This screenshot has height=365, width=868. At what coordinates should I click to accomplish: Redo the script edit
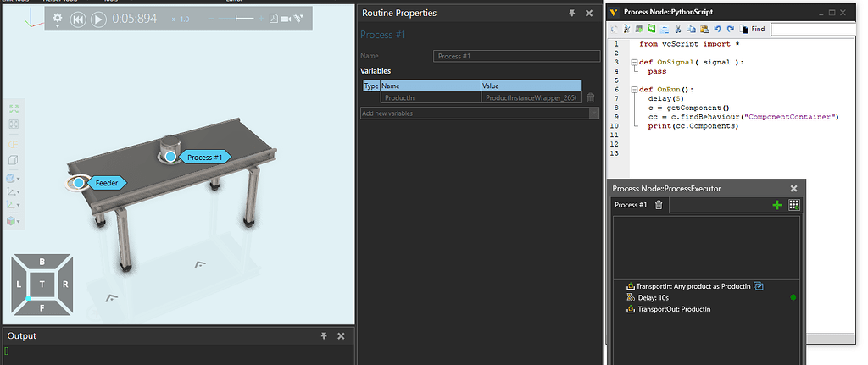click(x=729, y=29)
